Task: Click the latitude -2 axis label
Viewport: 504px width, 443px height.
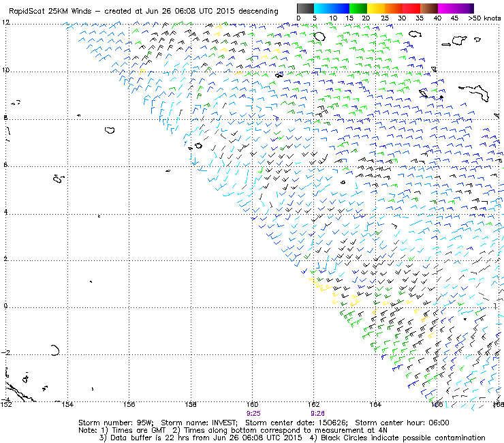Action: pyautogui.click(x=5, y=353)
